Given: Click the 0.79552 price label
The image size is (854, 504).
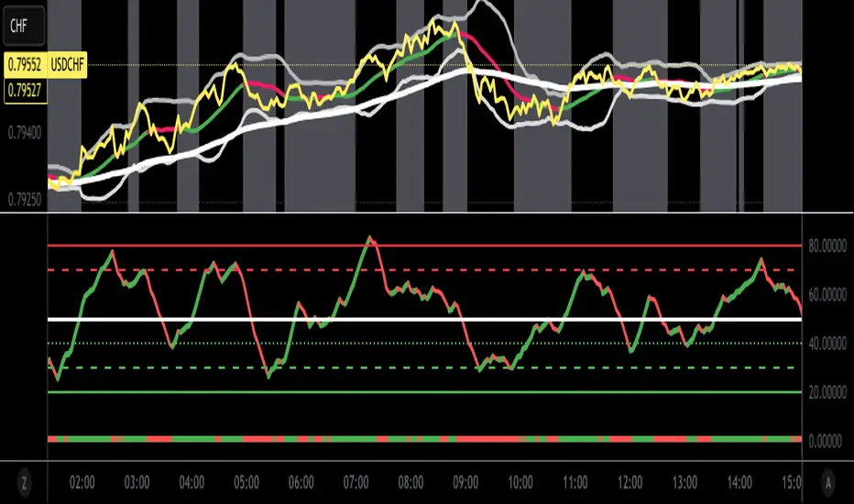Looking at the screenshot, I should pos(25,65).
